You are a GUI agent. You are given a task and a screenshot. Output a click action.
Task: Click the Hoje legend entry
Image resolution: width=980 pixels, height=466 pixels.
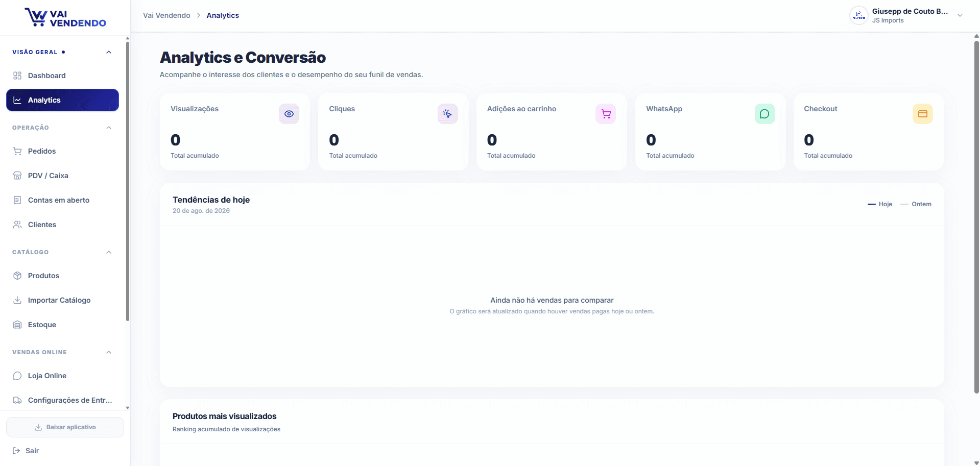coord(880,204)
